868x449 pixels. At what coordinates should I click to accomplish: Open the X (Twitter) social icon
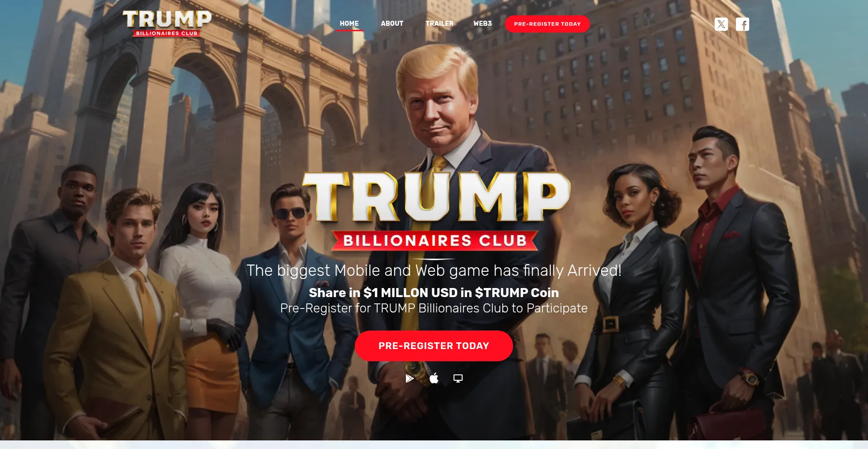tap(721, 24)
